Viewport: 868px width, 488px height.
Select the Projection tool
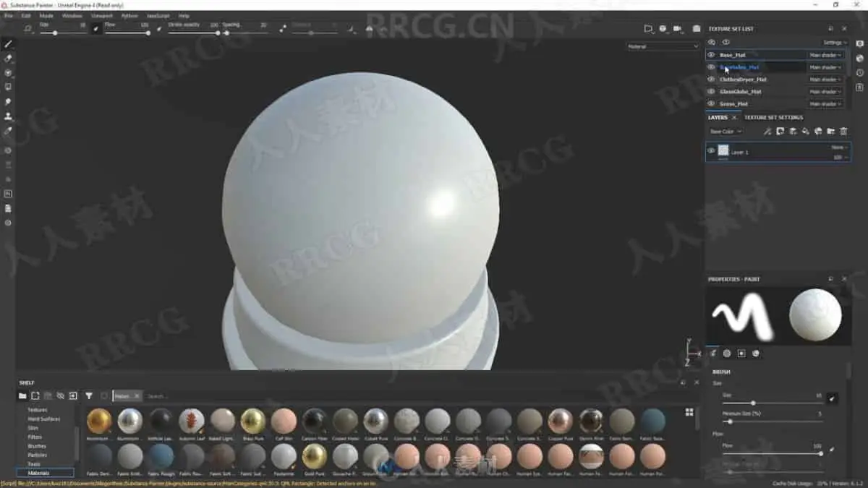pos(8,72)
